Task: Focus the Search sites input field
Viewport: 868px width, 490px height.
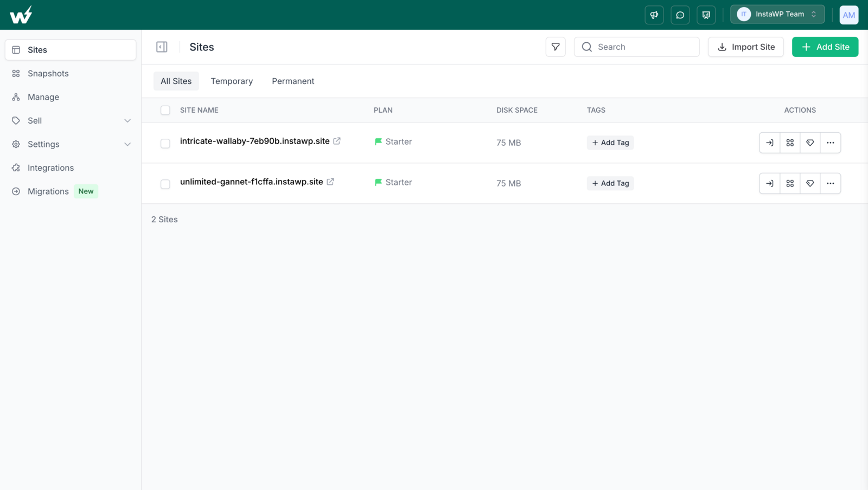Action: tap(637, 47)
